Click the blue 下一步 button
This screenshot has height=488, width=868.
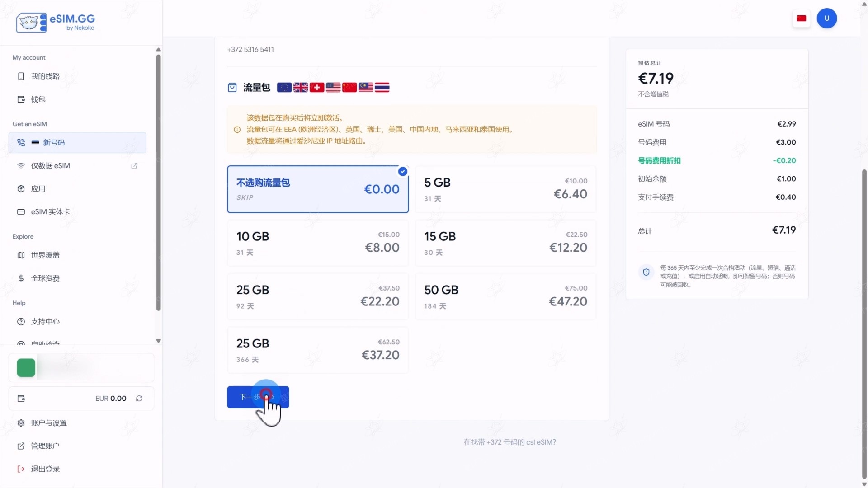(258, 397)
